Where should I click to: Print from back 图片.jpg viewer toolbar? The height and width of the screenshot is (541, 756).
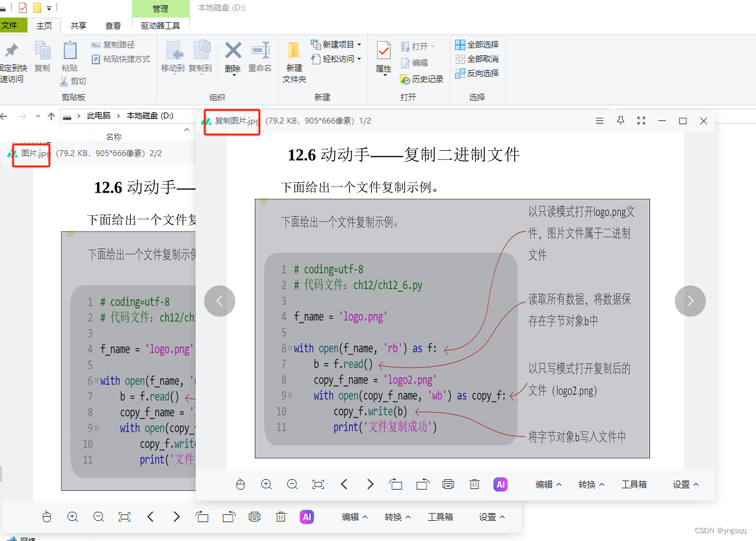[255, 517]
